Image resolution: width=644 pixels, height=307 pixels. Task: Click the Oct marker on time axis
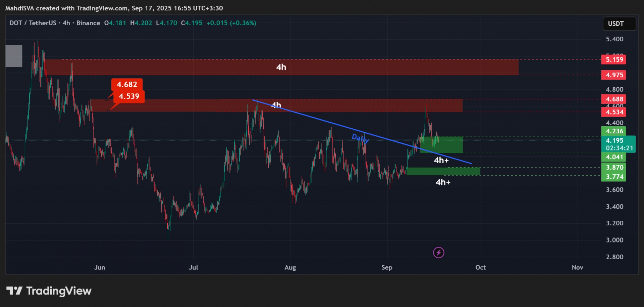tap(480, 267)
